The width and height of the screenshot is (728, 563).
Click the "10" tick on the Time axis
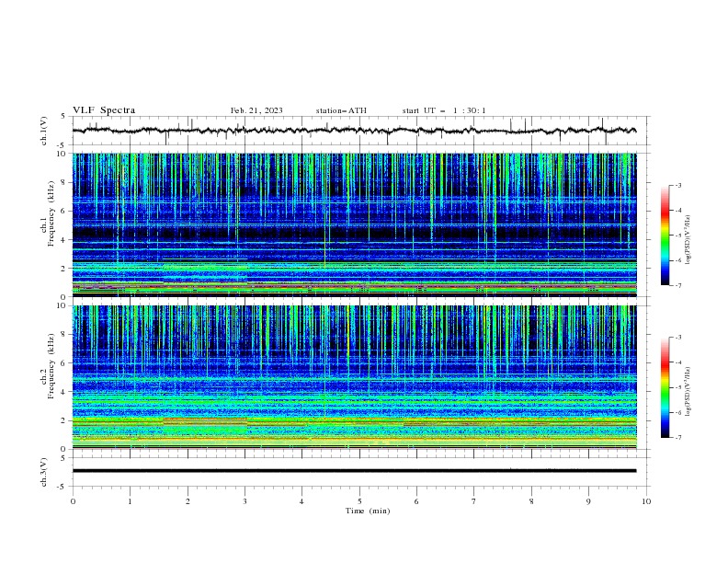point(646,501)
